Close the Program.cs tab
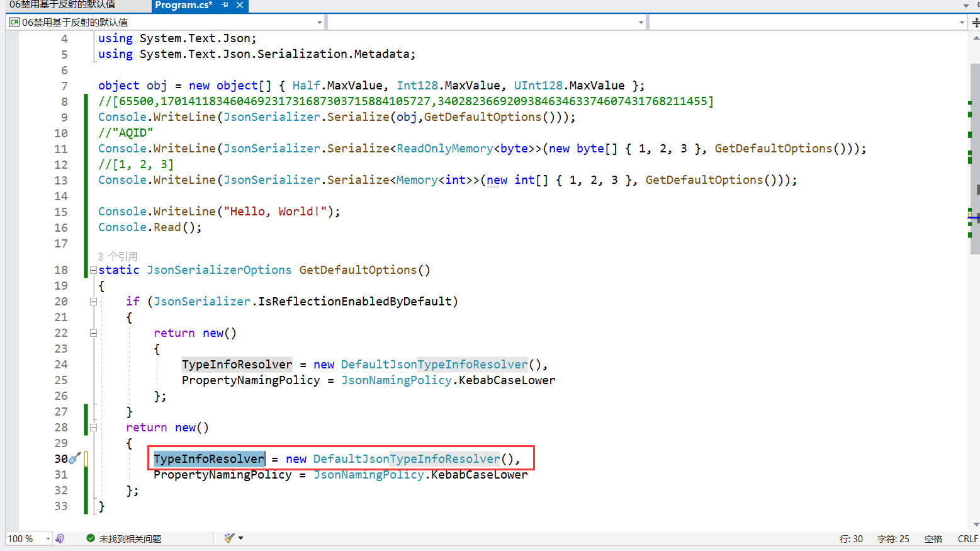Viewport: 980px width, 551px height. point(240,5)
